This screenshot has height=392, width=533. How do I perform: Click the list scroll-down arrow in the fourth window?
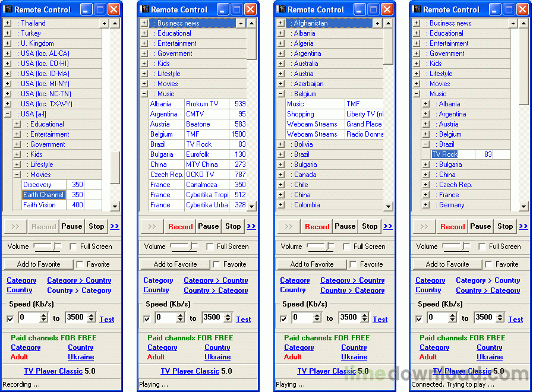tap(523, 206)
